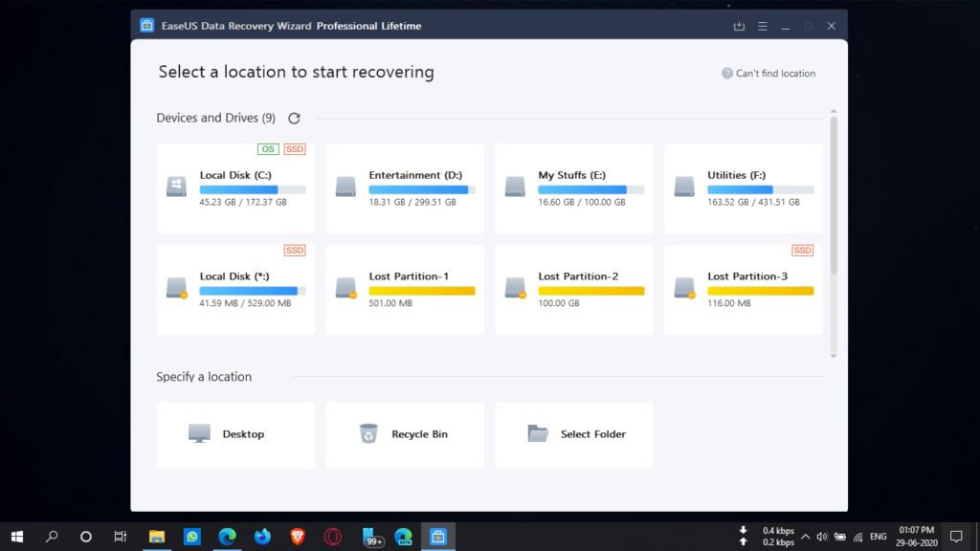Open Task View on the taskbar
Screen dimensions: 980x551
click(x=120, y=537)
